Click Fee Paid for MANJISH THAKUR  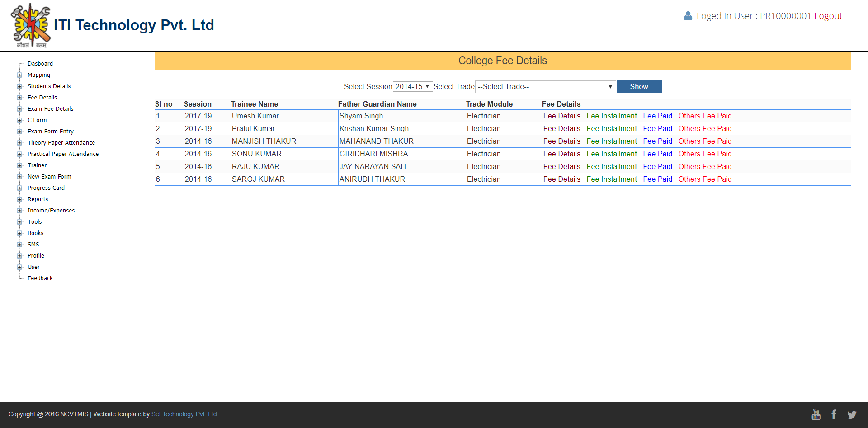pyautogui.click(x=657, y=141)
